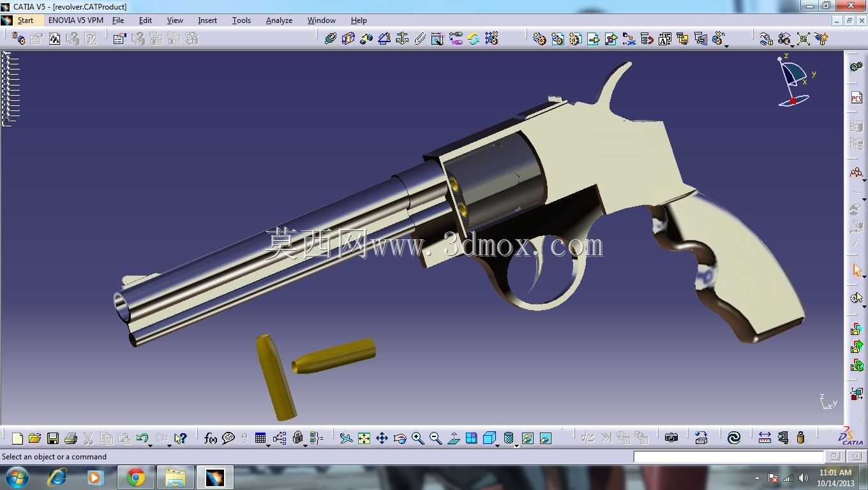Viewport: 868px width, 490px height.
Task: Open a file with the folder icon
Action: [x=35, y=438]
